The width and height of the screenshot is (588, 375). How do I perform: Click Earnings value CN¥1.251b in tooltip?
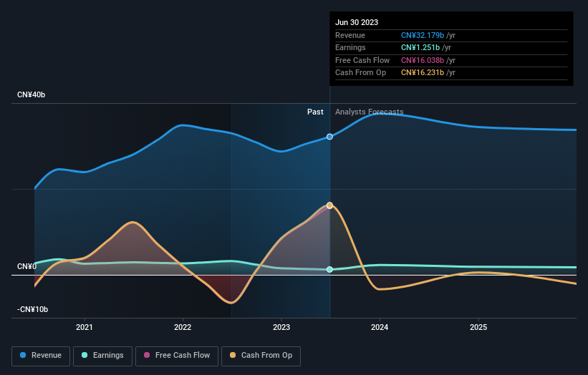pos(420,47)
